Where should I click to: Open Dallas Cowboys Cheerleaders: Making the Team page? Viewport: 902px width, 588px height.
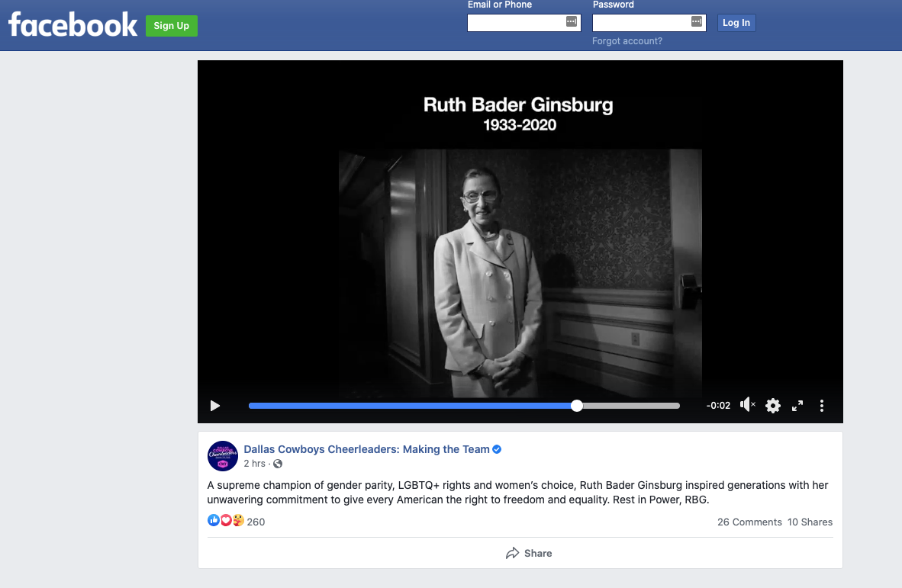[x=366, y=449]
